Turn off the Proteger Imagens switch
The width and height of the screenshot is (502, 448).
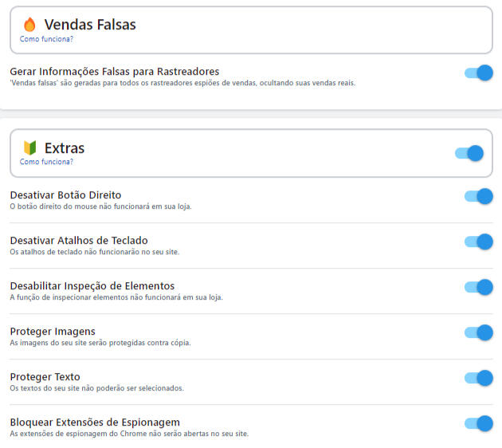[x=479, y=332]
